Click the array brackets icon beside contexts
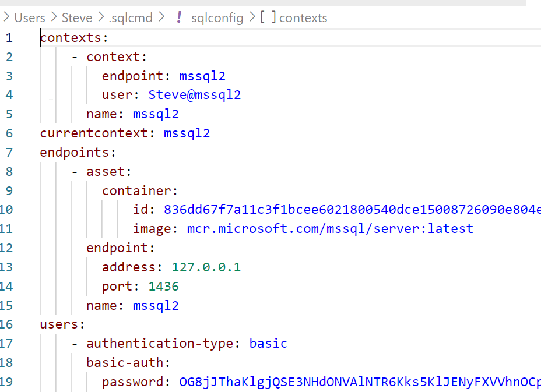Viewport: 541px width, 392px height. click(x=268, y=17)
